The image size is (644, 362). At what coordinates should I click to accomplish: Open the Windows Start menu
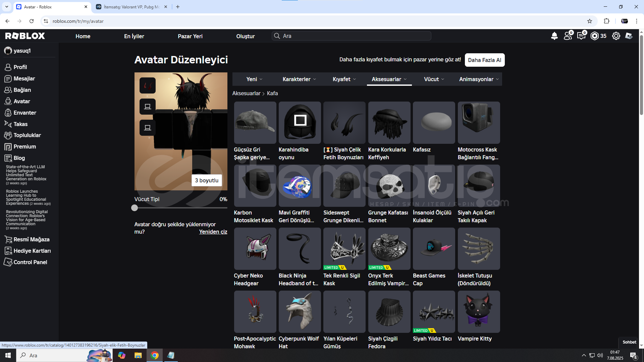pyautogui.click(x=8, y=355)
